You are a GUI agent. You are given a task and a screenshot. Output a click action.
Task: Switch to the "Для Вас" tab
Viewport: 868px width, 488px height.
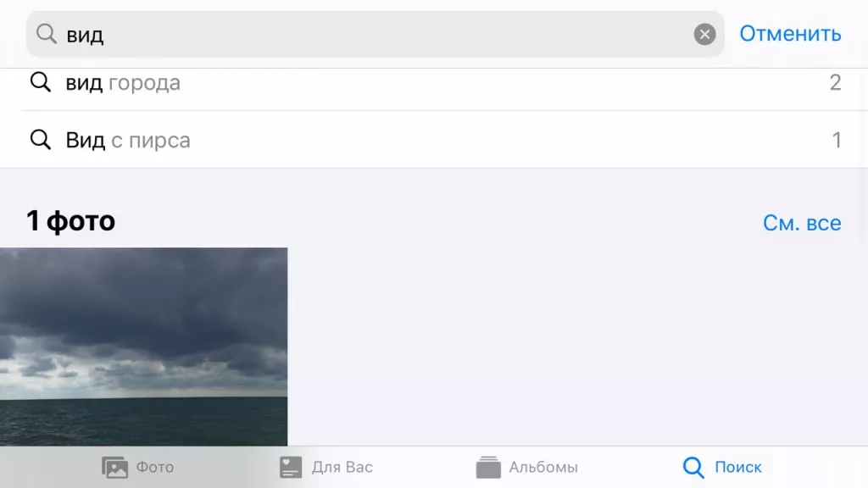(x=342, y=468)
